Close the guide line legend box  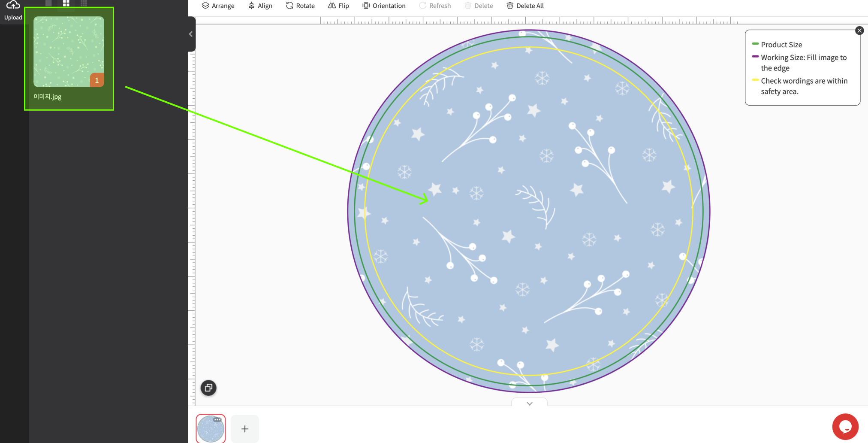pyautogui.click(x=859, y=30)
